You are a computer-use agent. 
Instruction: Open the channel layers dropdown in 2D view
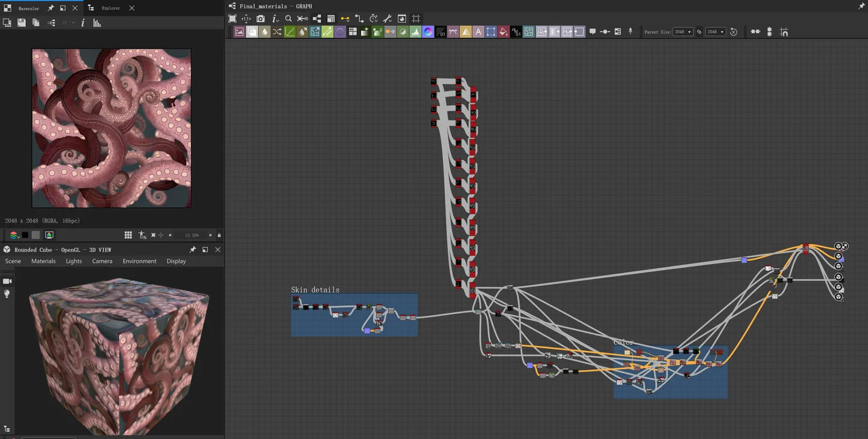[13, 235]
